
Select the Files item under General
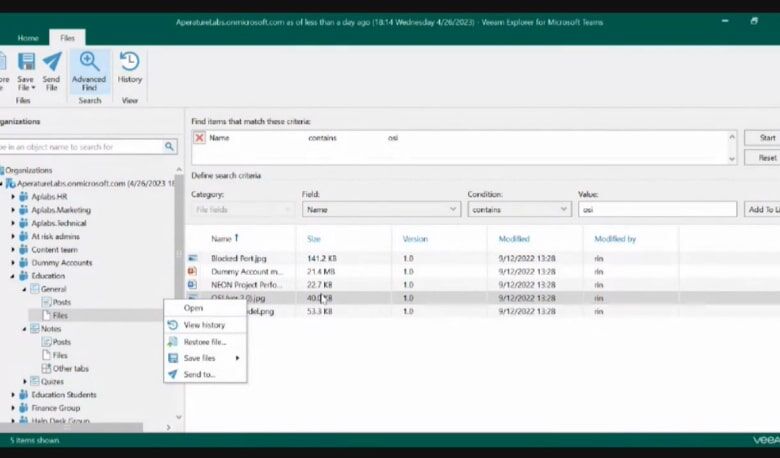pos(60,315)
